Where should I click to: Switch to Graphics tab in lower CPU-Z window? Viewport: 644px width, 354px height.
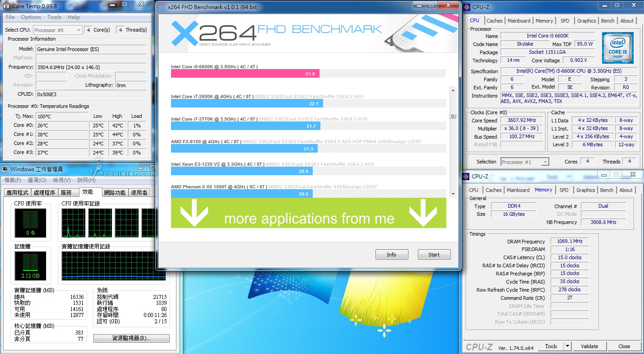[x=585, y=190]
